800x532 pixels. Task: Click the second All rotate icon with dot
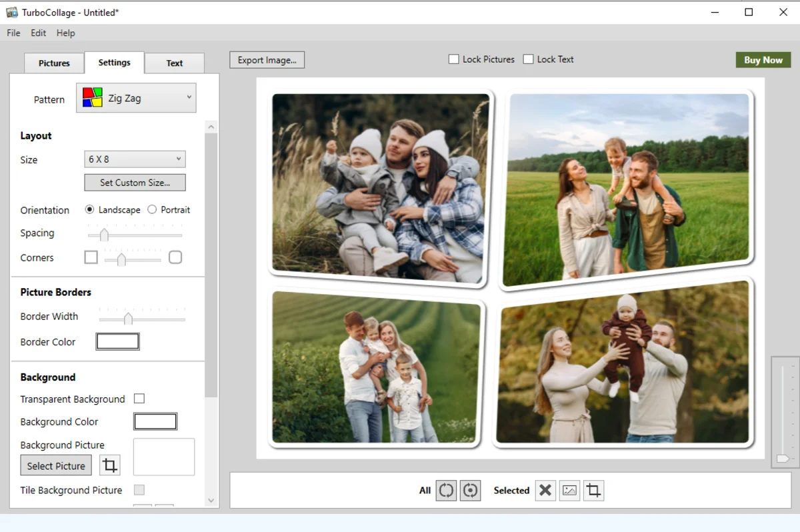tap(470, 491)
